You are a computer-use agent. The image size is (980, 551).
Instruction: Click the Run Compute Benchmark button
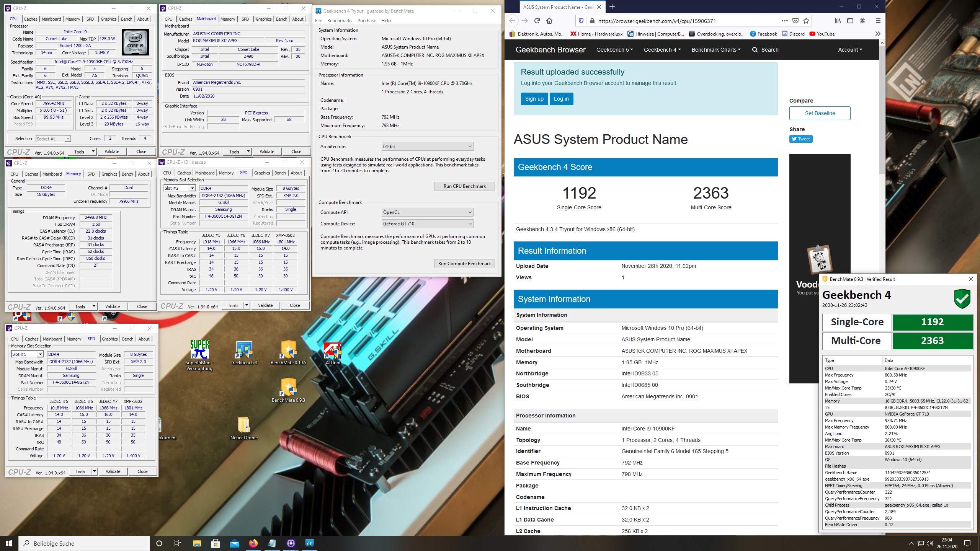tap(464, 264)
